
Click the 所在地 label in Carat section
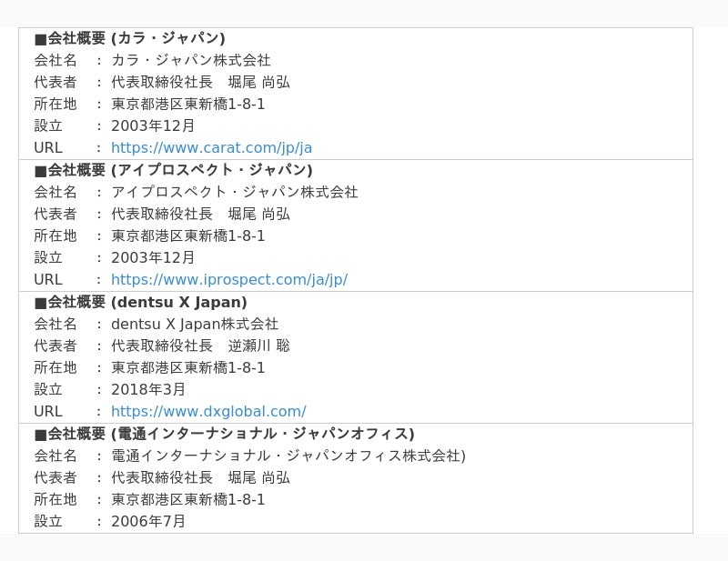click(x=56, y=104)
